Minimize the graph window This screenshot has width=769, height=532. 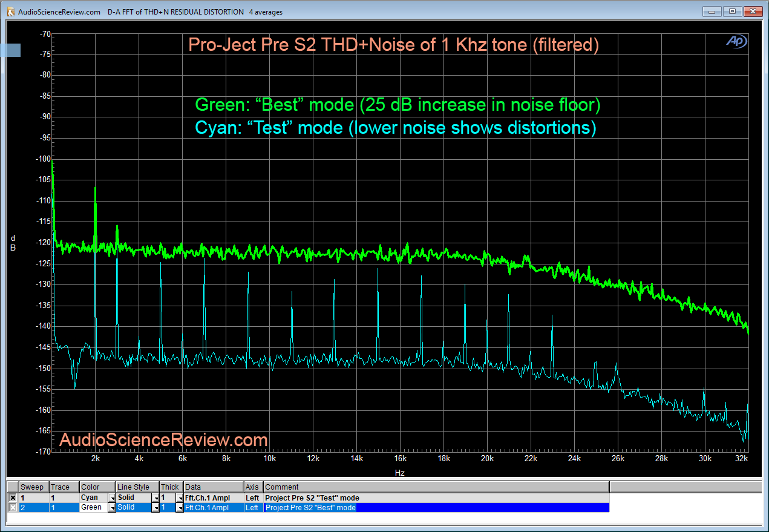pos(713,11)
